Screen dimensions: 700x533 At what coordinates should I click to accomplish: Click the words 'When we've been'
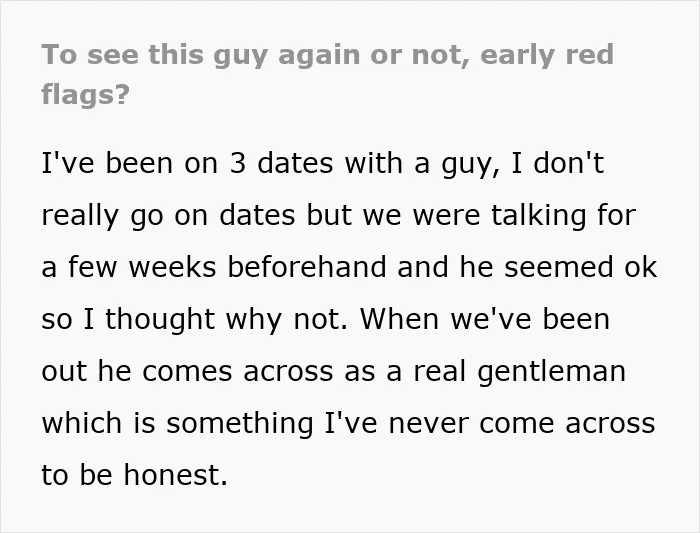click(x=485, y=319)
